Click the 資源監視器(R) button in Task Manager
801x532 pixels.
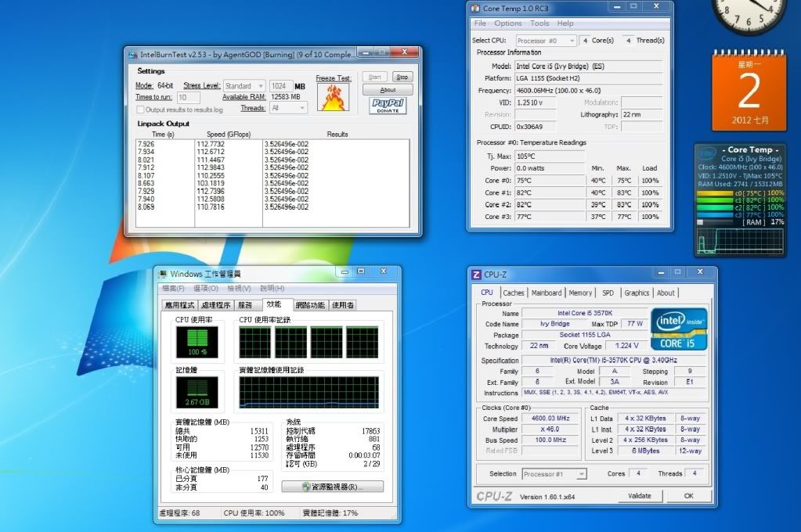tap(333, 487)
